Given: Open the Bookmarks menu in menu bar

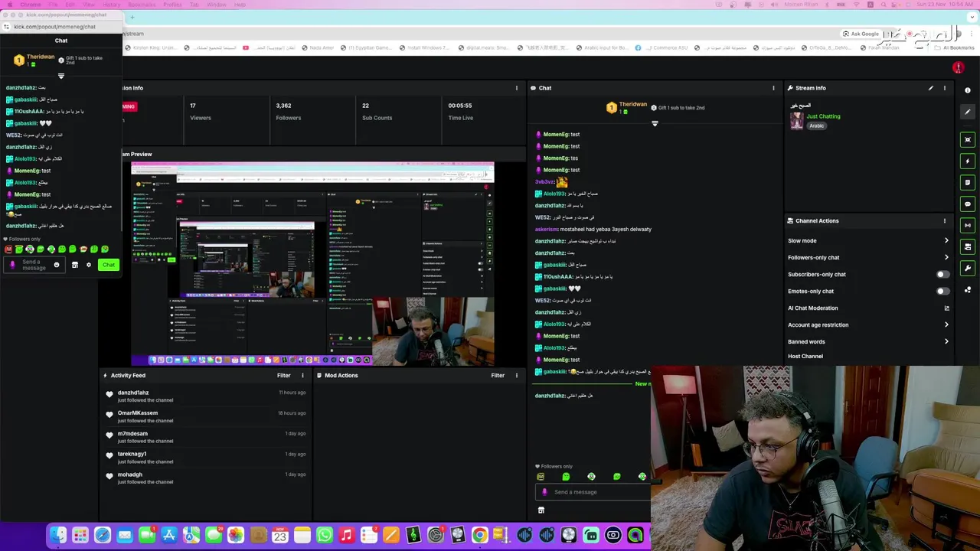Looking at the screenshot, I should [142, 5].
